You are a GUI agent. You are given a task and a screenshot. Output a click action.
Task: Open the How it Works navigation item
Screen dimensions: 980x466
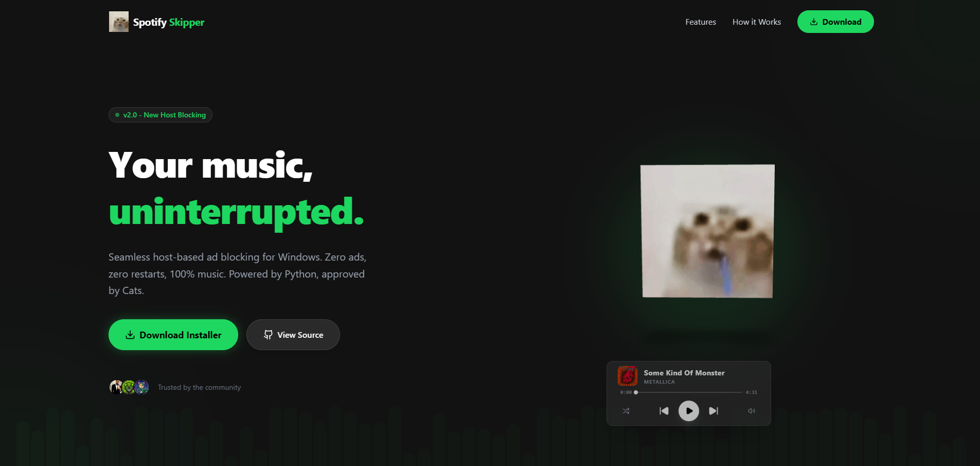tap(756, 22)
